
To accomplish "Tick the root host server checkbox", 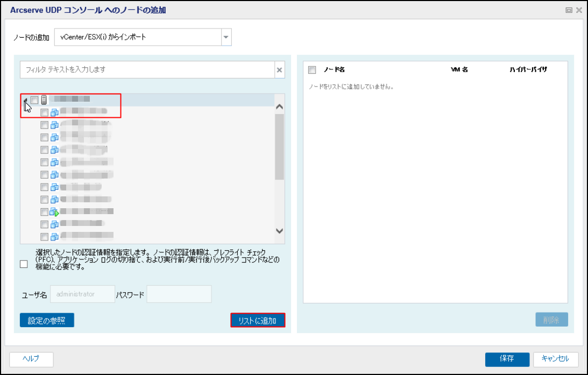I will pos(34,100).
